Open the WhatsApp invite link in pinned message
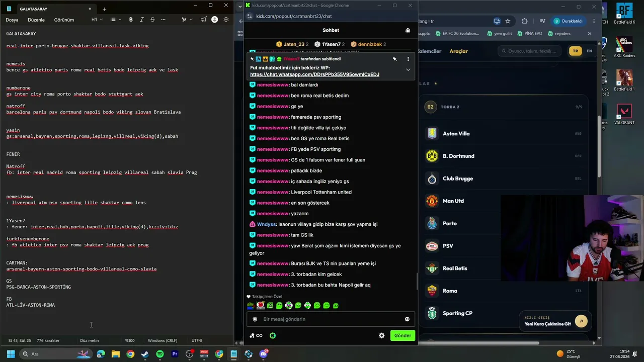 click(x=314, y=74)
